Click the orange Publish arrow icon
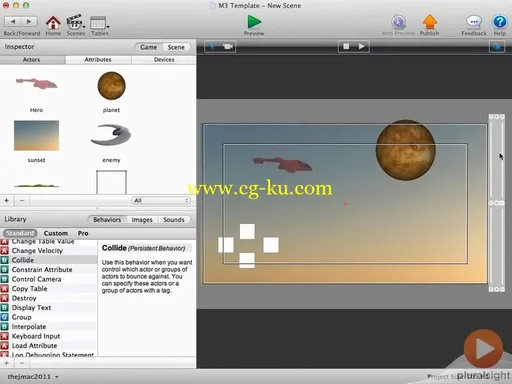 [430, 22]
